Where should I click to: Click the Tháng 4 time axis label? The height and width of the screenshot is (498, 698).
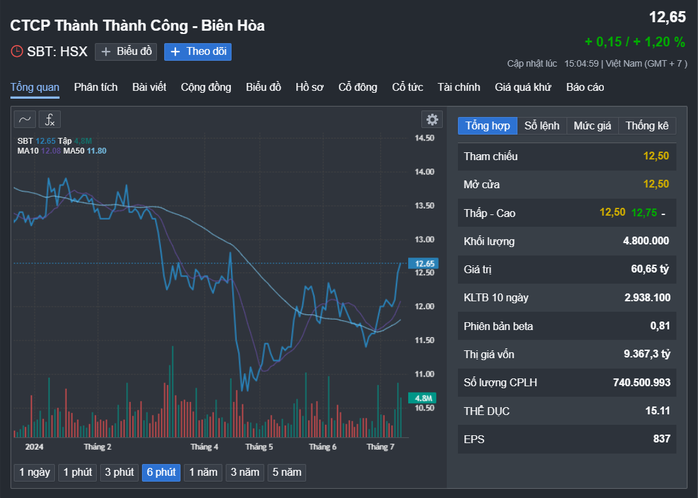pyautogui.click(x=204, y=447)
